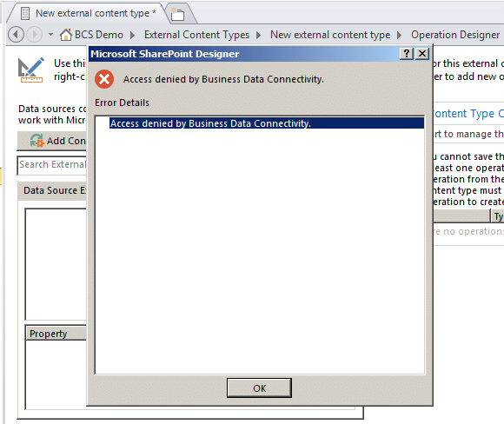The height and width of the screenshot is (424, 504).
Task: Select the highlighted Access denied error line
Action: 267,123
